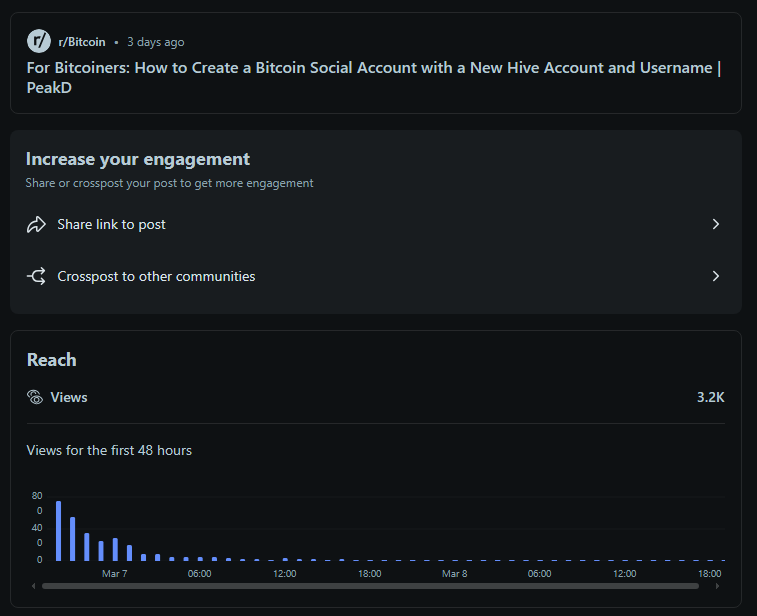Click the 80 y-axis label

[x=37, y=496]
